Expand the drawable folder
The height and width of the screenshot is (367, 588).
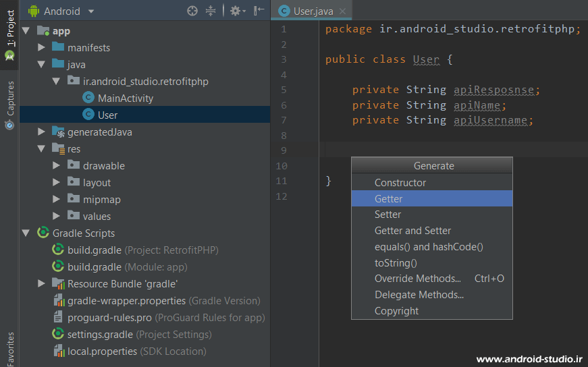click(x=56, y=165)
